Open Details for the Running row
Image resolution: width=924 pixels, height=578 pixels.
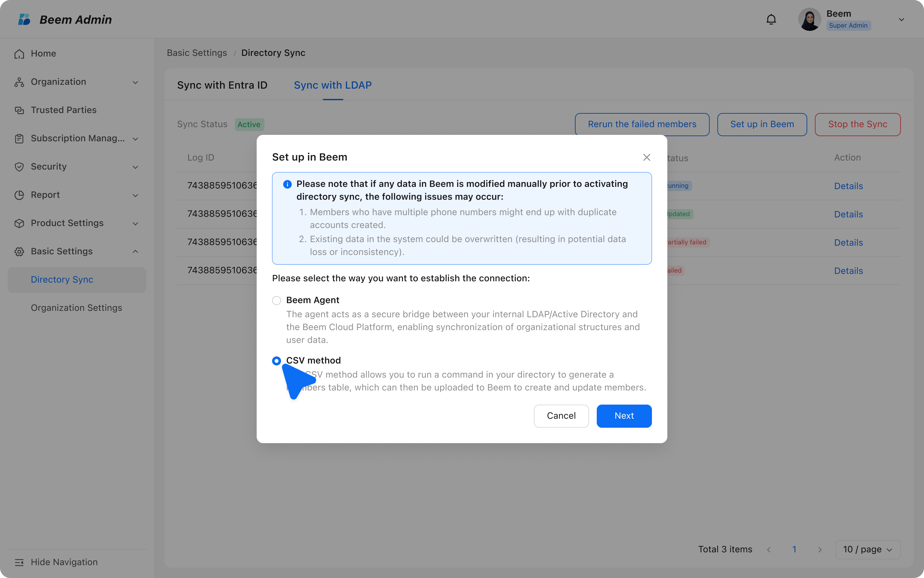coord(848,186)
